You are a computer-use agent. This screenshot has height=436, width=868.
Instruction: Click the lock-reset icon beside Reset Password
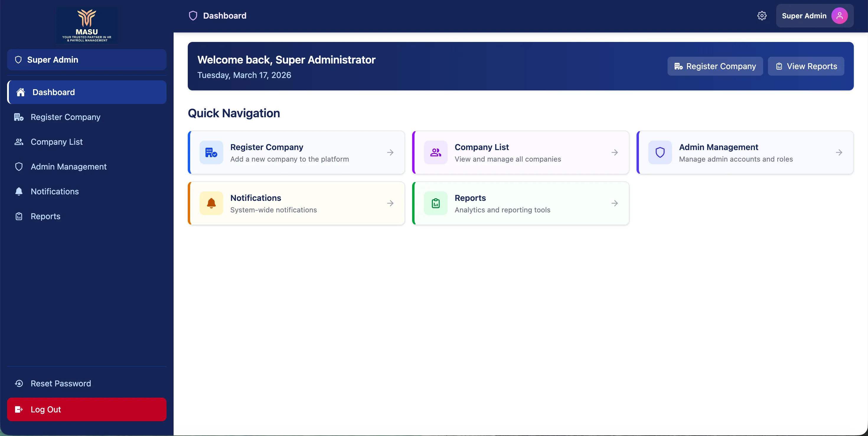19,383
